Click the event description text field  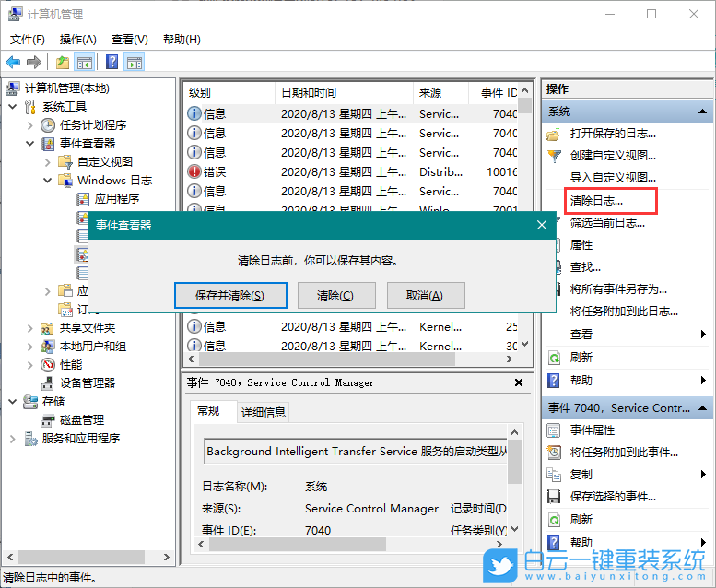coord(356,452)
